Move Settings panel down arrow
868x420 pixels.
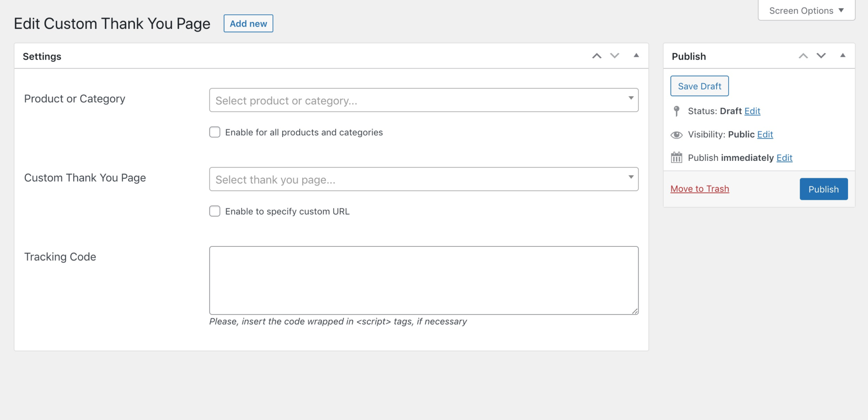click(x=615, y=56)
